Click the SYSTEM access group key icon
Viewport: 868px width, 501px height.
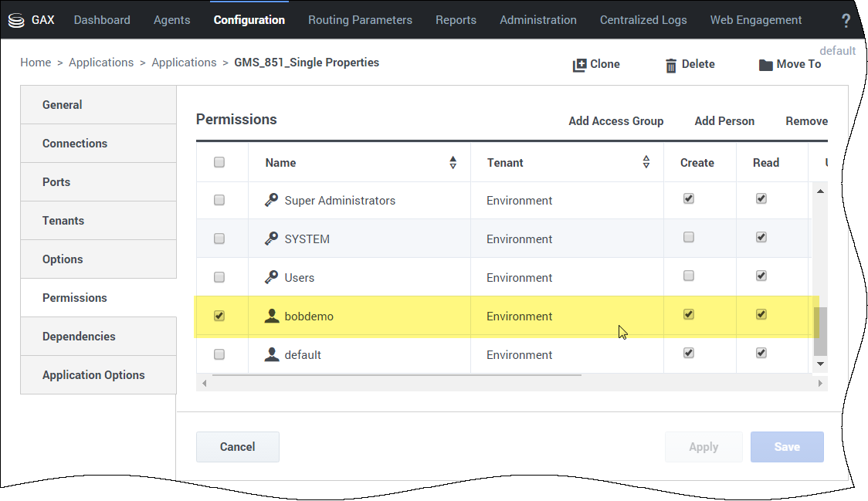click(271, 239)
